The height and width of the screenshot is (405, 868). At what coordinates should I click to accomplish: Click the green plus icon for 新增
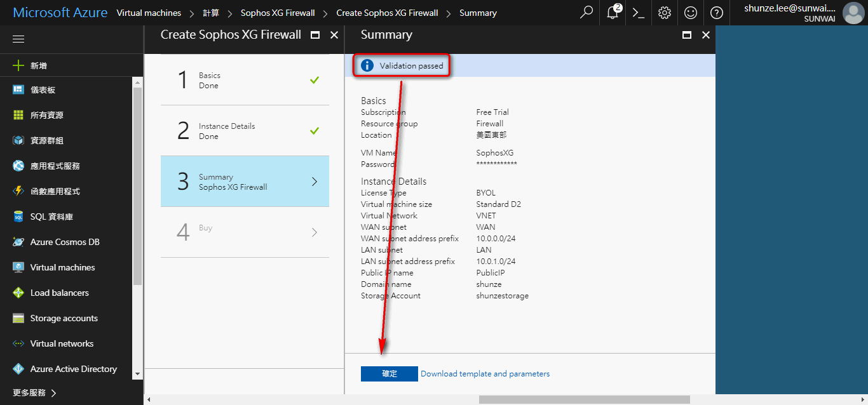pyautogui.click(x=18, y=65)
